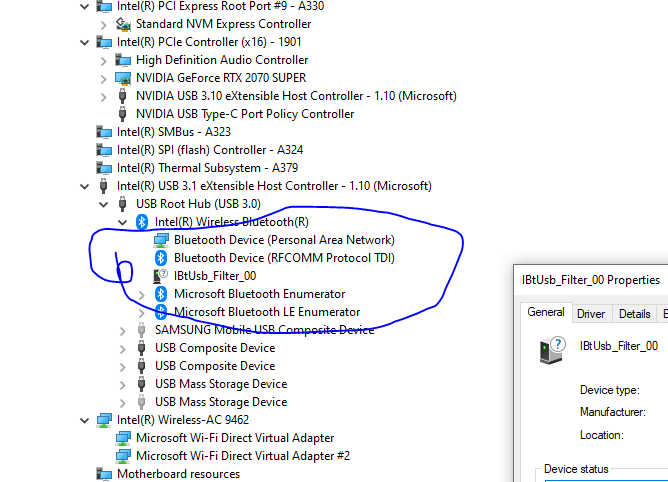Expand NVIDIA GeForce RTX 2070 SUPER node

(104, 79)
